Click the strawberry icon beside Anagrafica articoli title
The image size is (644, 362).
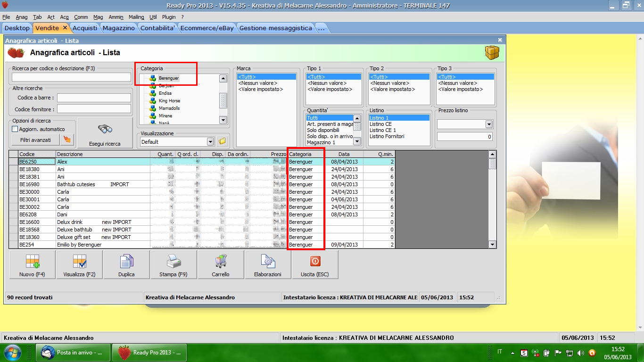(x=16, y=53)
